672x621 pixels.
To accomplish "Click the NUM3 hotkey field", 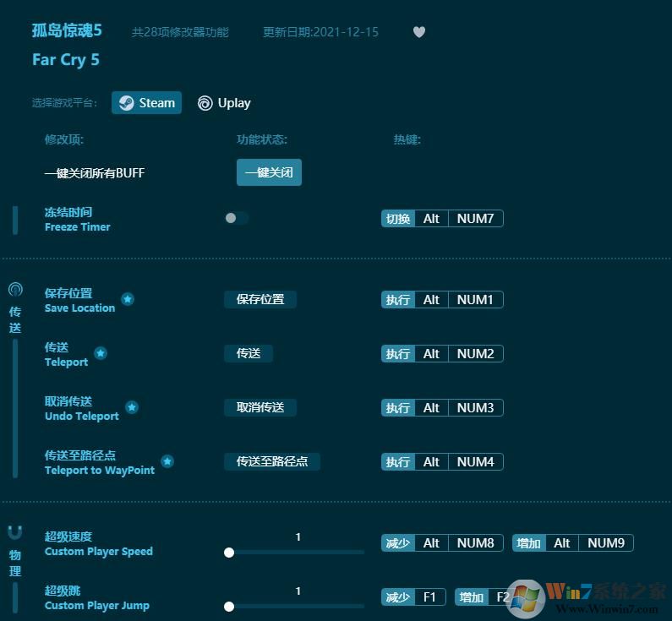I will (x=476, y=407).
